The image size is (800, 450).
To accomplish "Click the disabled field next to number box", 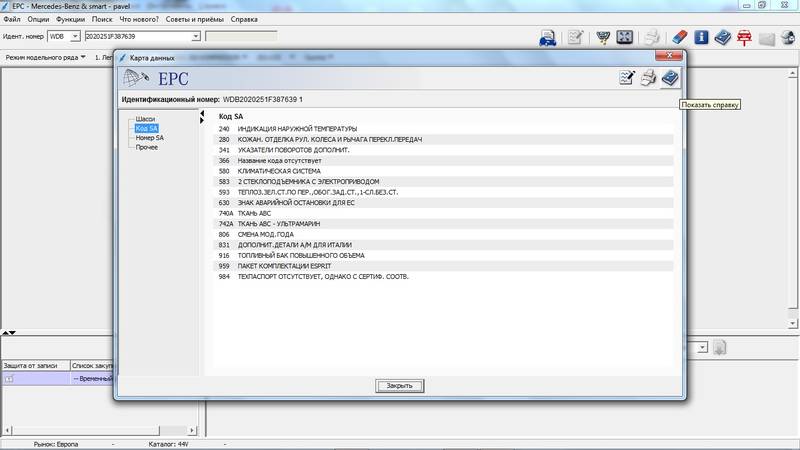I will pyautogui.click(x=241, y=37).
